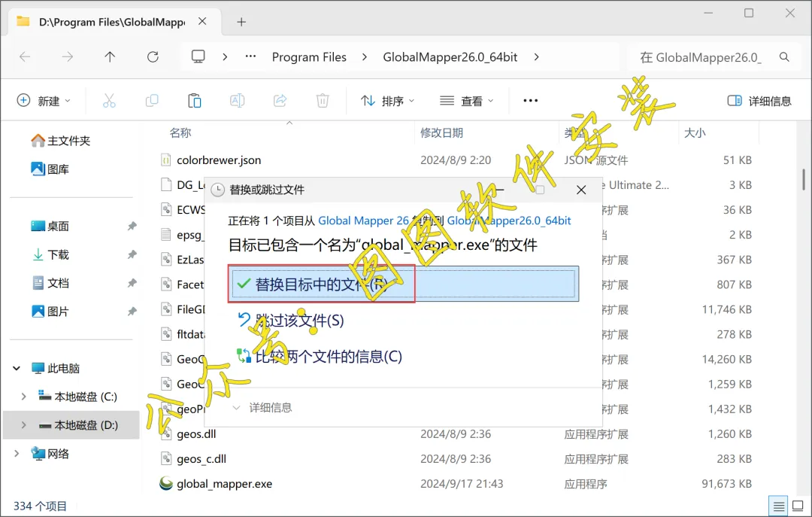Expand the chevron after GlobalMapper26.0_64bit breadcrumb
Viewport: 812px width, 517px height.
pos(537,57)
